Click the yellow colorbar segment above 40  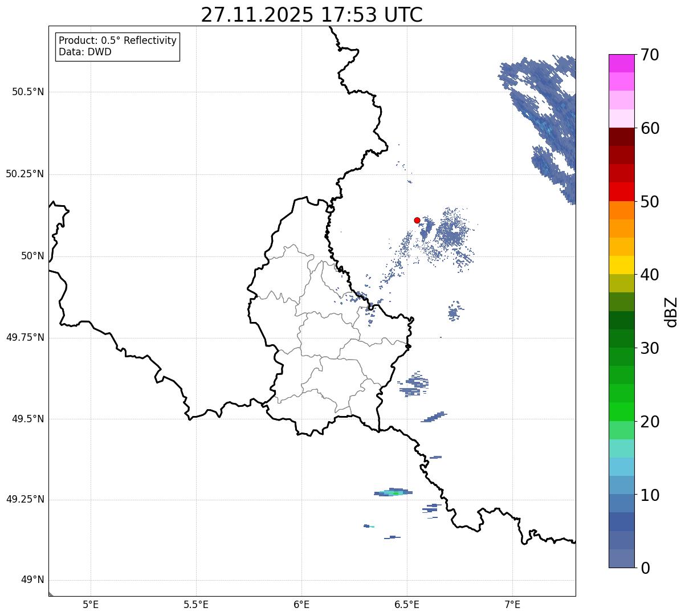click(622, 265)
